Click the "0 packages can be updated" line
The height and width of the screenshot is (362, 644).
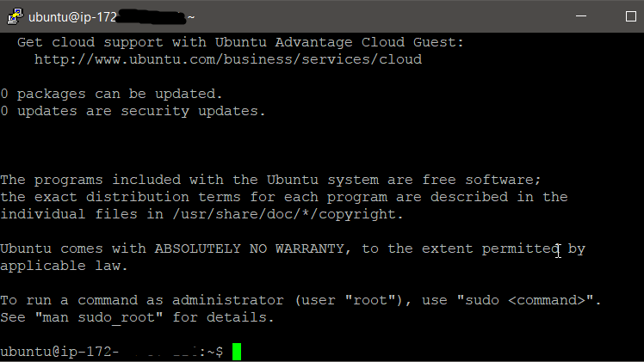point(111,94)
